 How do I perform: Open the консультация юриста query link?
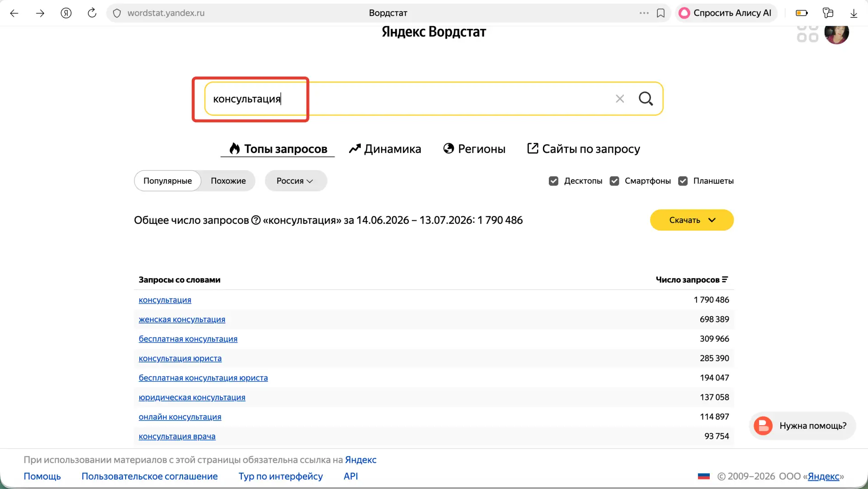coord(180,358)
